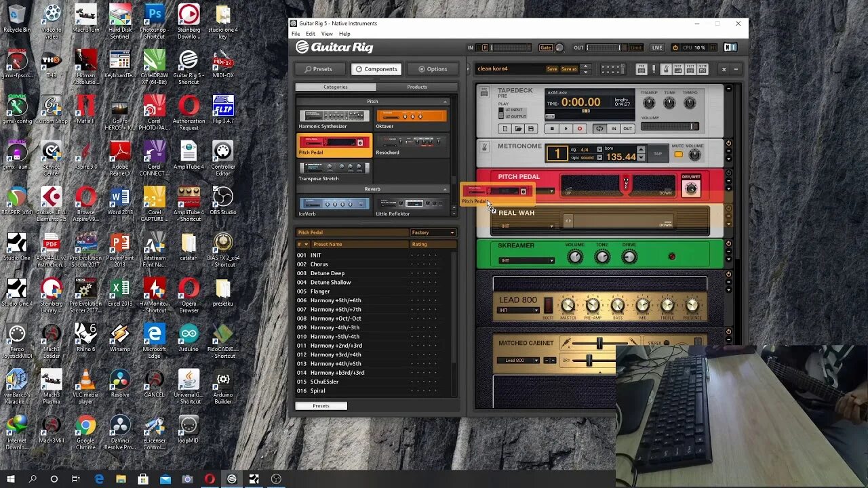868x488 pixels.
Task: Toggle Skreamer component power button
Action: coord(729,243)
